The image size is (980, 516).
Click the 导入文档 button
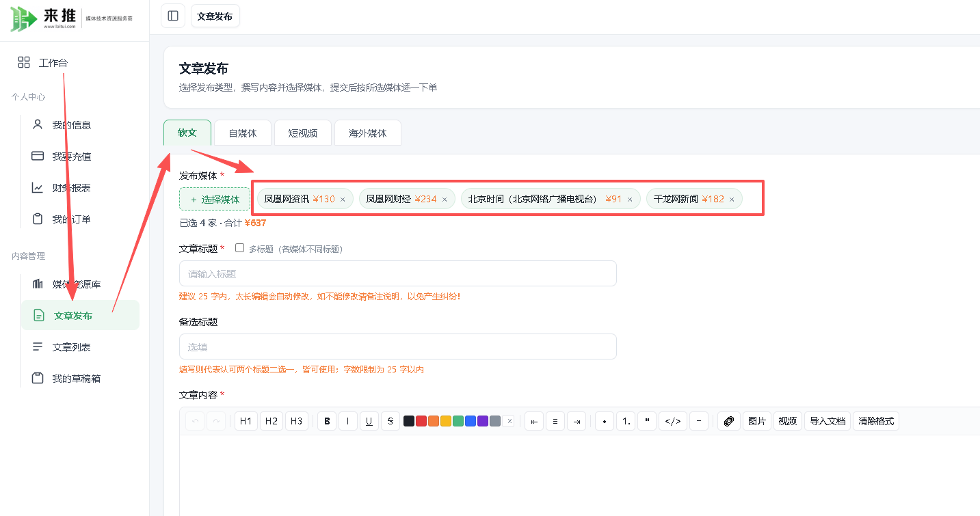[827, 421]
